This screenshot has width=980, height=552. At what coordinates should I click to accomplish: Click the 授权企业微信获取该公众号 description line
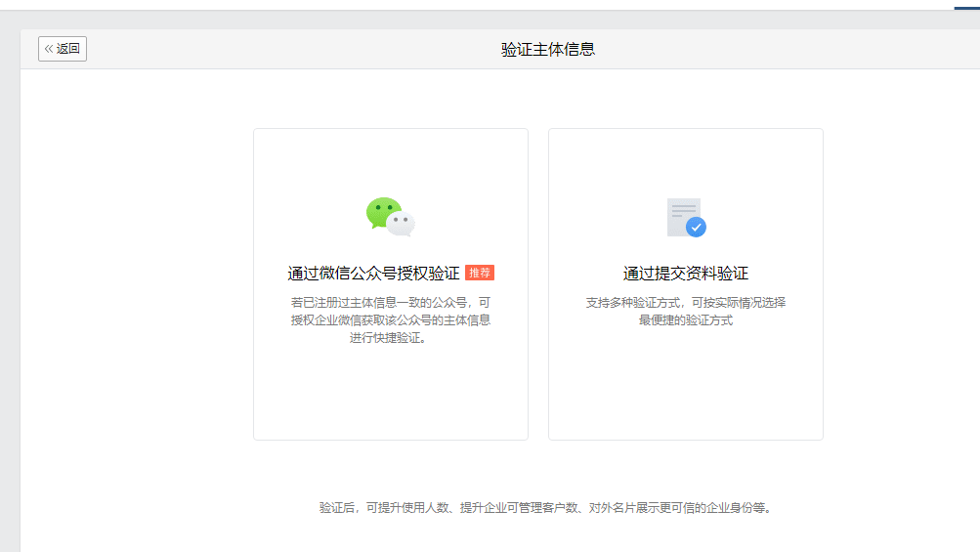(390, 320)
